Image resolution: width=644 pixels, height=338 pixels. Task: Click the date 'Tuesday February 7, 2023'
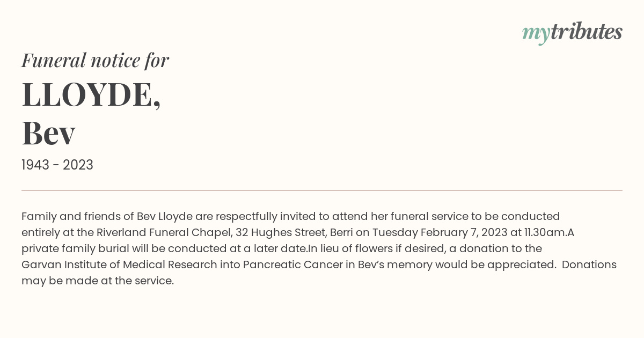[x=440, y=233]
